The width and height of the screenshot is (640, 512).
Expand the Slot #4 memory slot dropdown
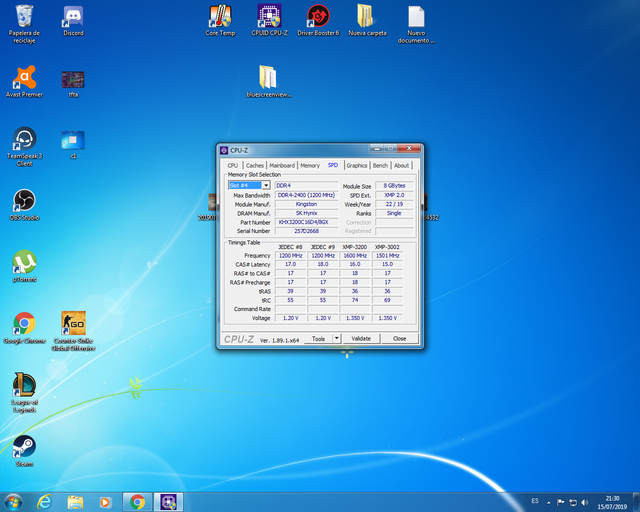[266, 185]
